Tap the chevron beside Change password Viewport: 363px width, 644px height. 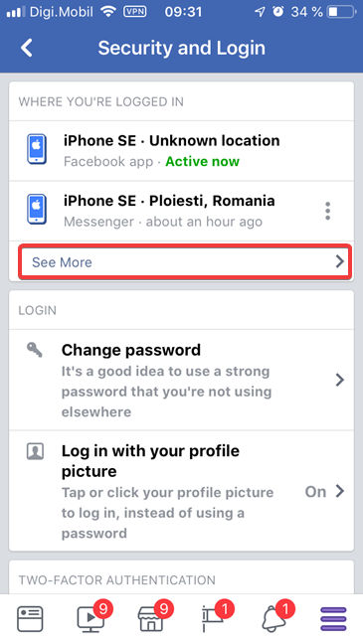pyautogui.click(x=339, y=380)
